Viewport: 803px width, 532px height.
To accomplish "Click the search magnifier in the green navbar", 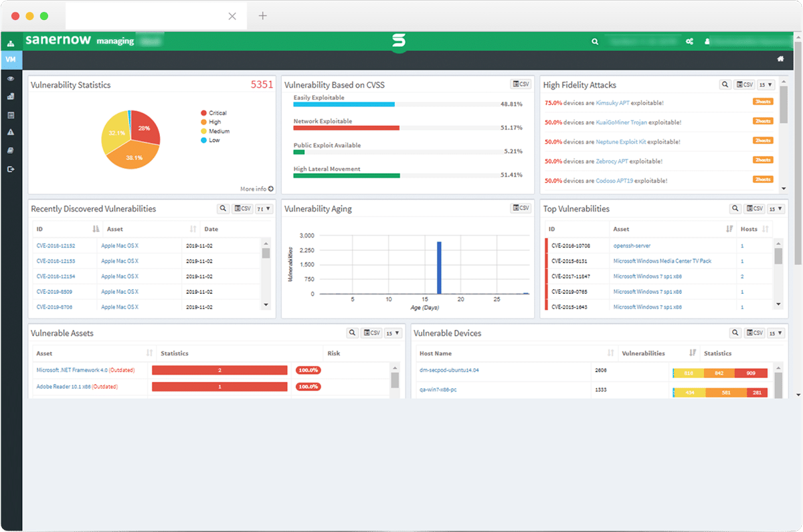I will pyautogui.click(x=595, y=41).
